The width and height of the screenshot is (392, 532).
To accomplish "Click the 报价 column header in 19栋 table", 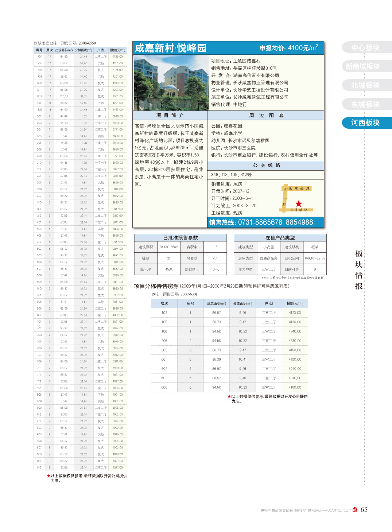I will coord(295,303).
